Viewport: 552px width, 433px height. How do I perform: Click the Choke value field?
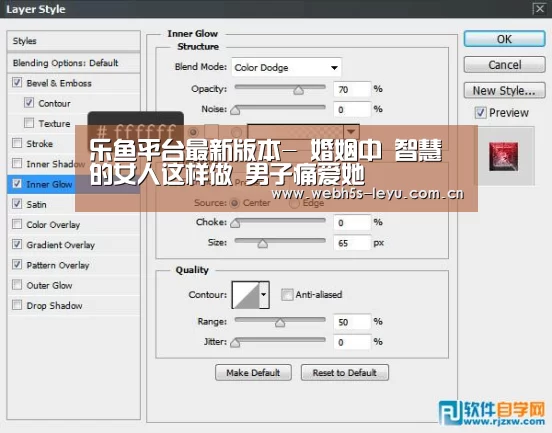[352, 222]
